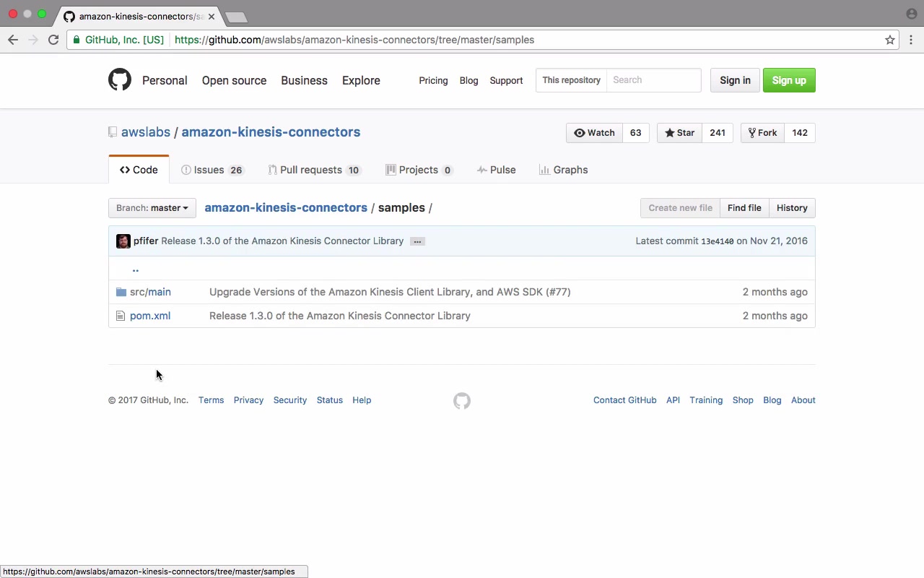924x578 pixels.
Task: Open the Pricing link
Action: point(433,80)
